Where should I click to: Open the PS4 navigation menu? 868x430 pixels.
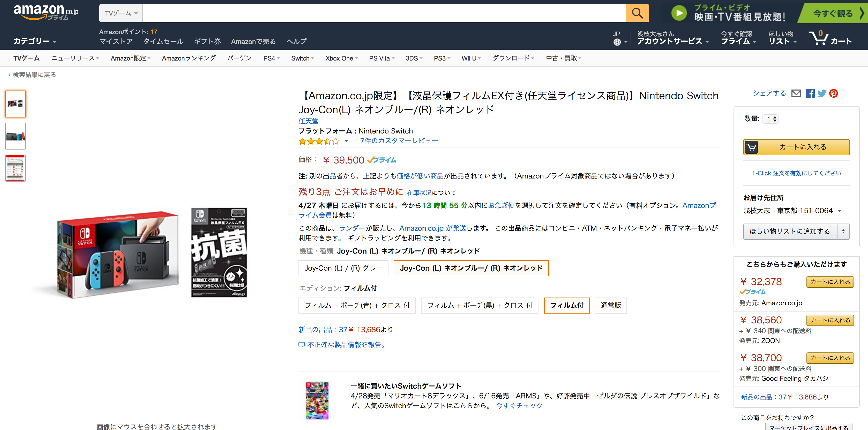click(x=271, y=58)
